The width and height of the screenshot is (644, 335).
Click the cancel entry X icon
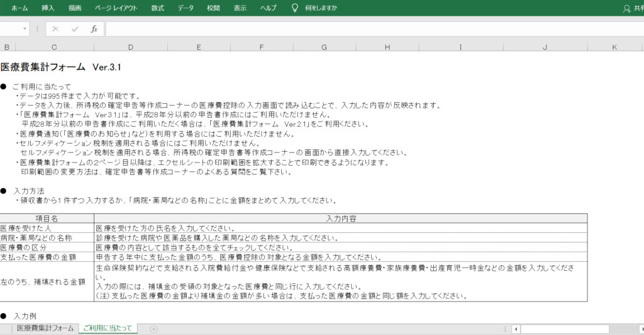pyautogui.click(x=55, y=29)
